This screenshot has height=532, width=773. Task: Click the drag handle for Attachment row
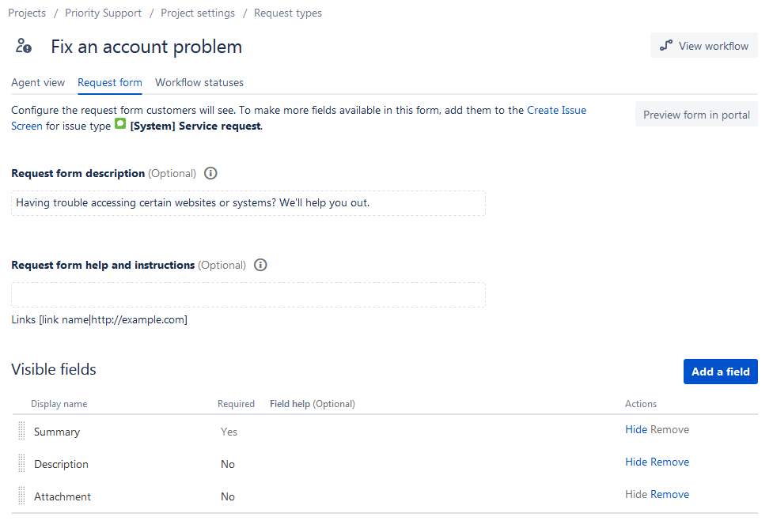pos(21,496)
